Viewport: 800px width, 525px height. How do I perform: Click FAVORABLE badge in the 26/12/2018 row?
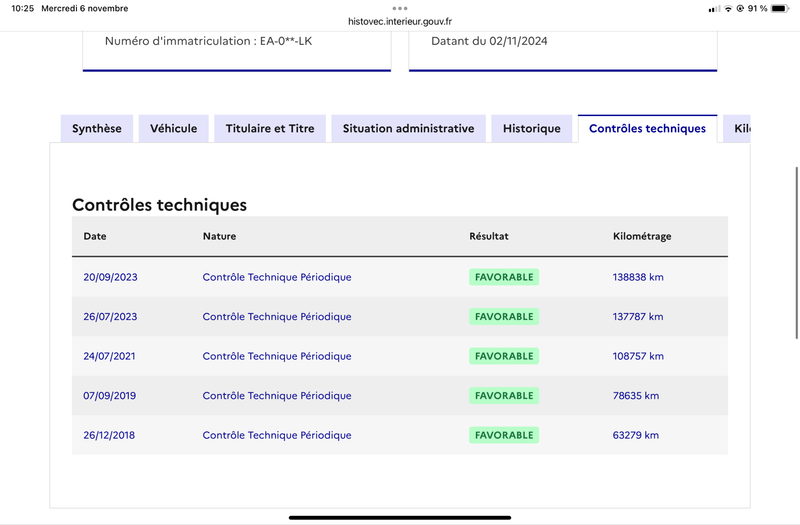(x=504, y=435)
